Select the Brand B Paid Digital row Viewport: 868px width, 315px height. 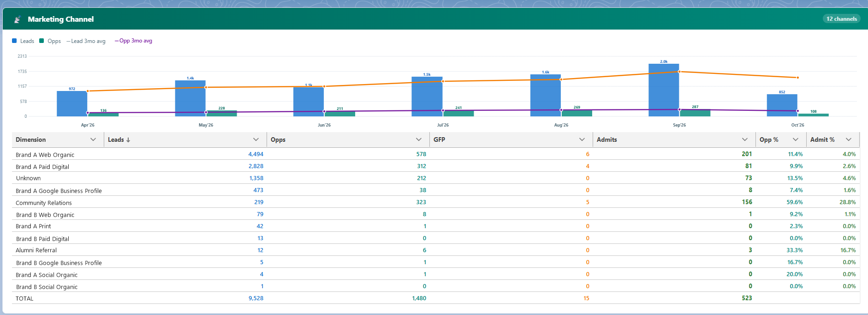pos(436,238)
